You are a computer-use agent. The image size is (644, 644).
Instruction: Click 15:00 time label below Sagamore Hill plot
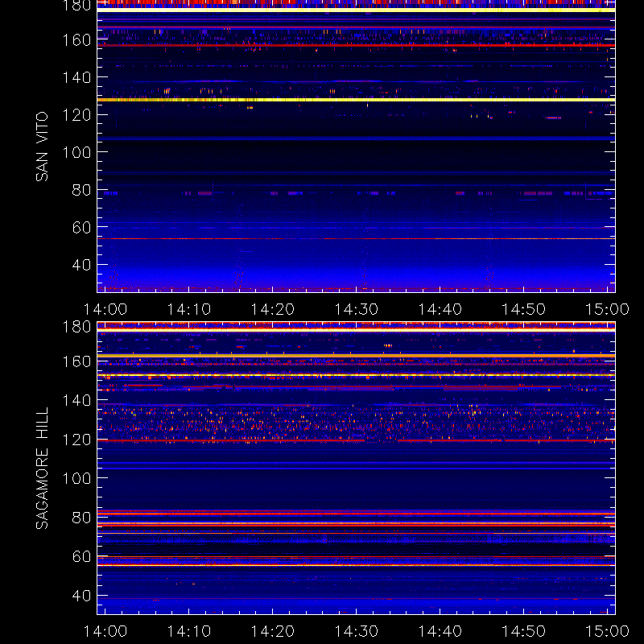pyautogui.click(x=608, y=631)
